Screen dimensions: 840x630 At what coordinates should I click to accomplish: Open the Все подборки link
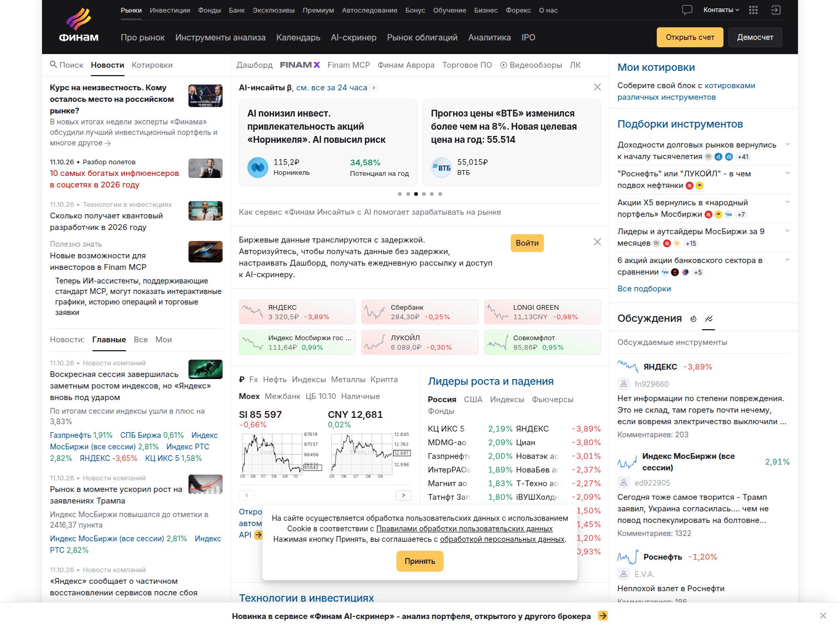coord(644,289)
